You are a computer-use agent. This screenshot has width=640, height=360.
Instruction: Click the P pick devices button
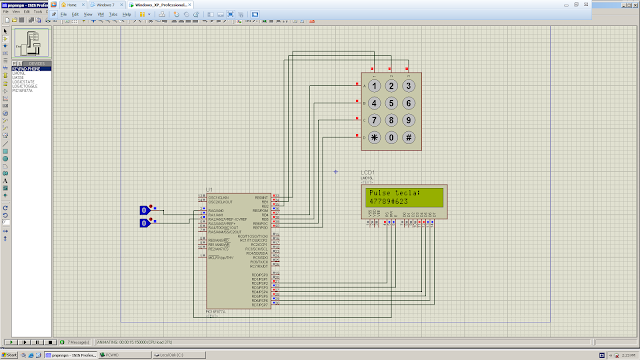14,63
